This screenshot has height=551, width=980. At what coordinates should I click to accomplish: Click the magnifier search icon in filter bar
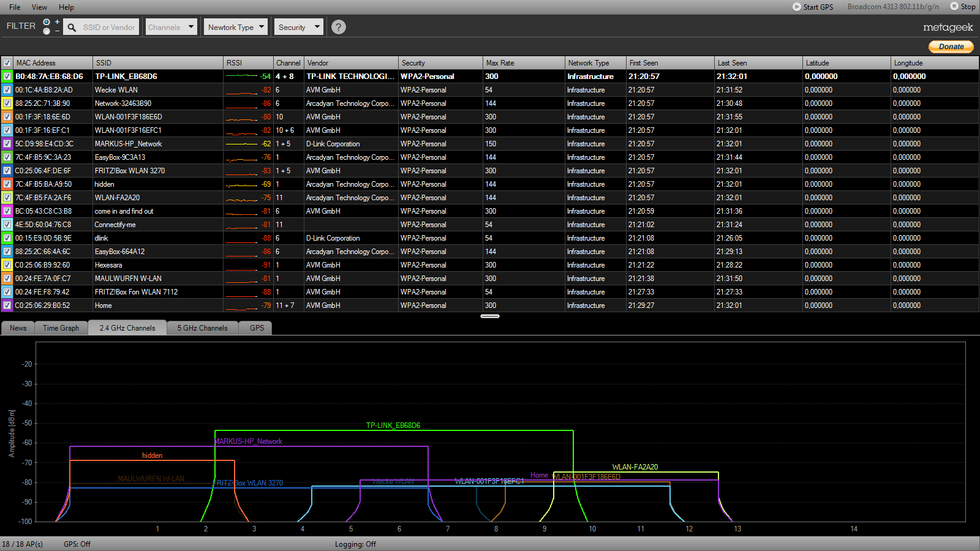coord(72,28)
